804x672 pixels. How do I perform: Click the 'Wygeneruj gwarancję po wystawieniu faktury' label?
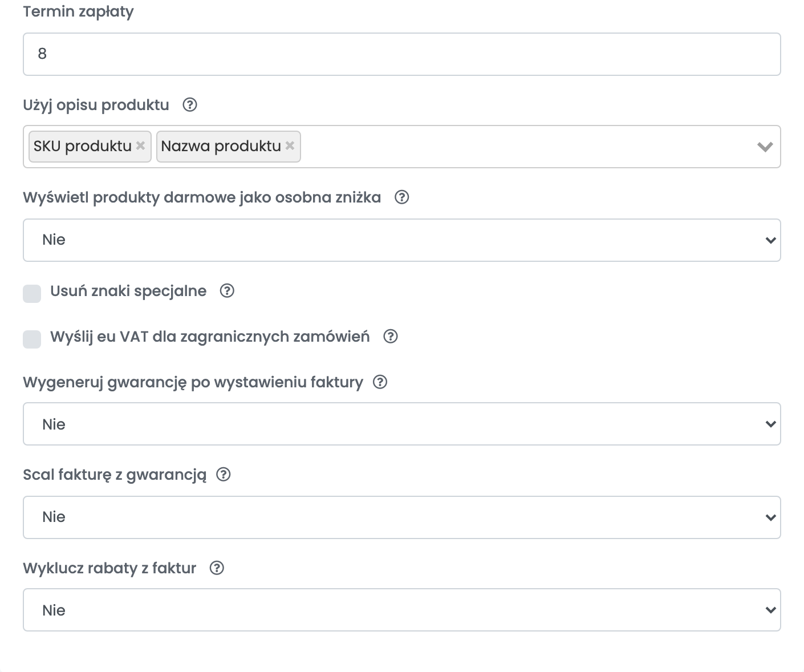coord(193,383)
